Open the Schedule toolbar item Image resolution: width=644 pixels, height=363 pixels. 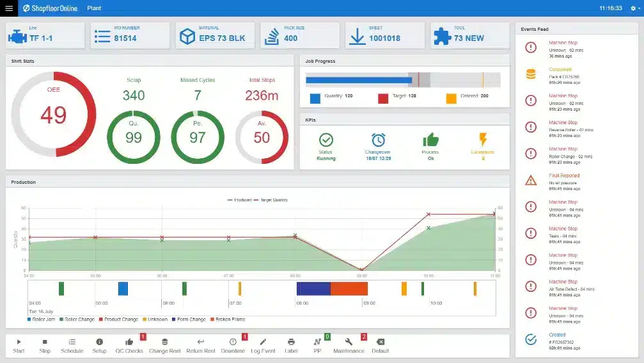(x=72, y=346)
